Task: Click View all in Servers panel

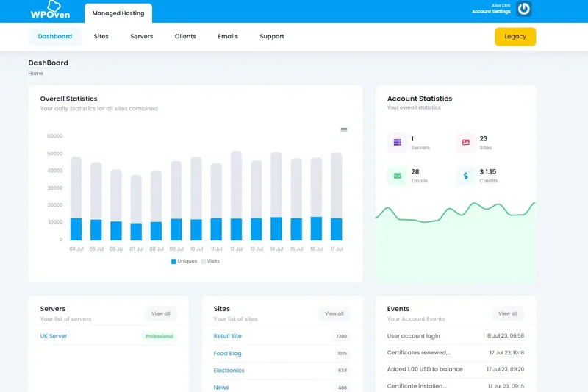Action: (160, 313)
